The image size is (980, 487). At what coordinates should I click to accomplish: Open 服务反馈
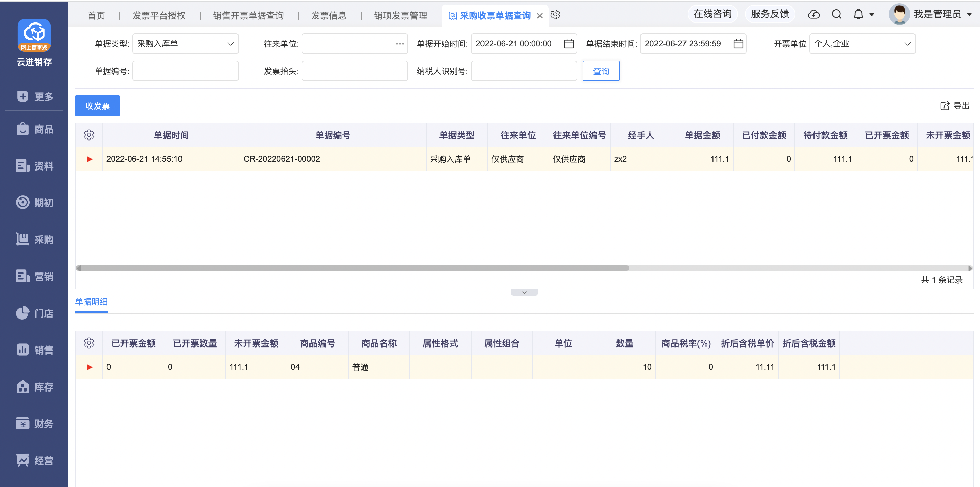click(769, 14)
